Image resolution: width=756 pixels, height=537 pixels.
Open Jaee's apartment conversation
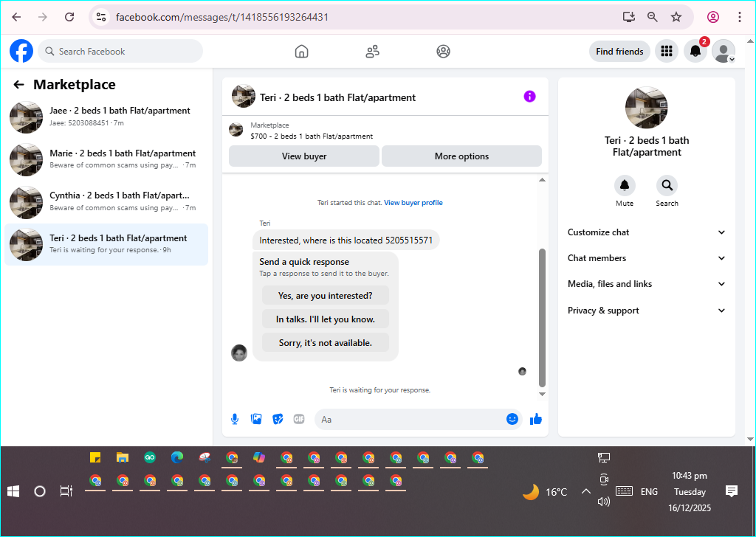pyautogui.click(x=106, y=117)
